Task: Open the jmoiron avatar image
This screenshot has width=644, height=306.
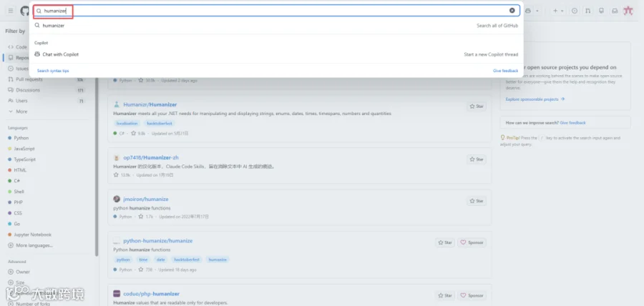Action: click(117, 199)
